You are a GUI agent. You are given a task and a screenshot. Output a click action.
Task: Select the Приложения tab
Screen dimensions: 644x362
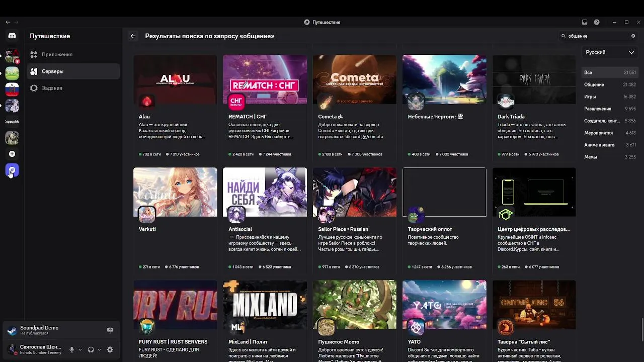tap(73, 54)
